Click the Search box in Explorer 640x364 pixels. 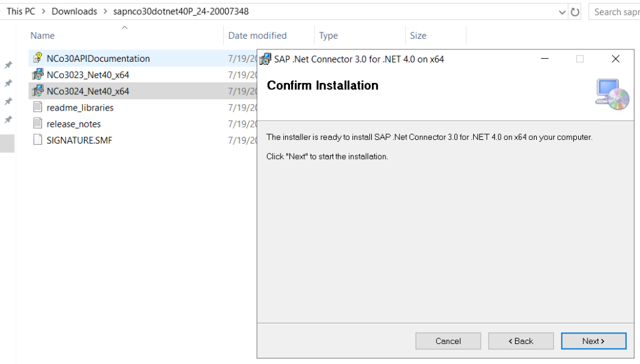tap(614, 12)
